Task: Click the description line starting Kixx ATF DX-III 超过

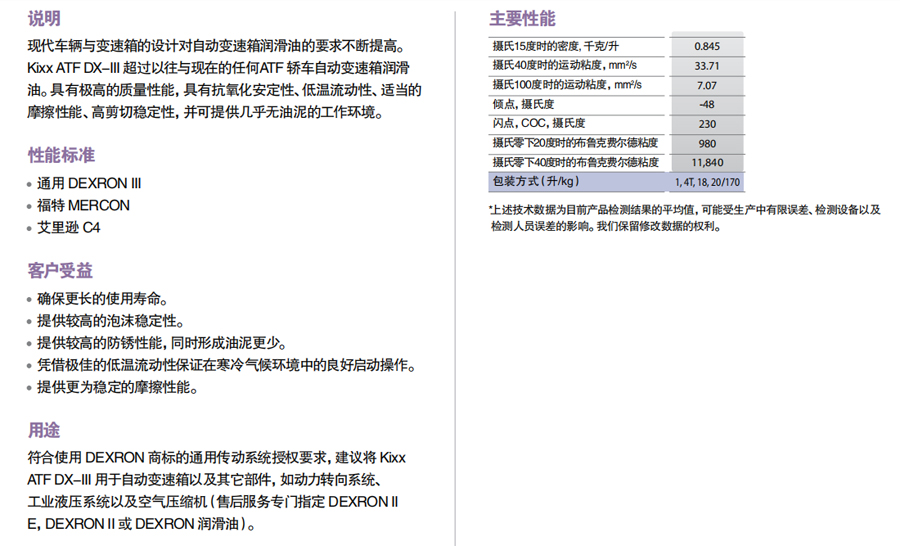Action: [218, 68]
